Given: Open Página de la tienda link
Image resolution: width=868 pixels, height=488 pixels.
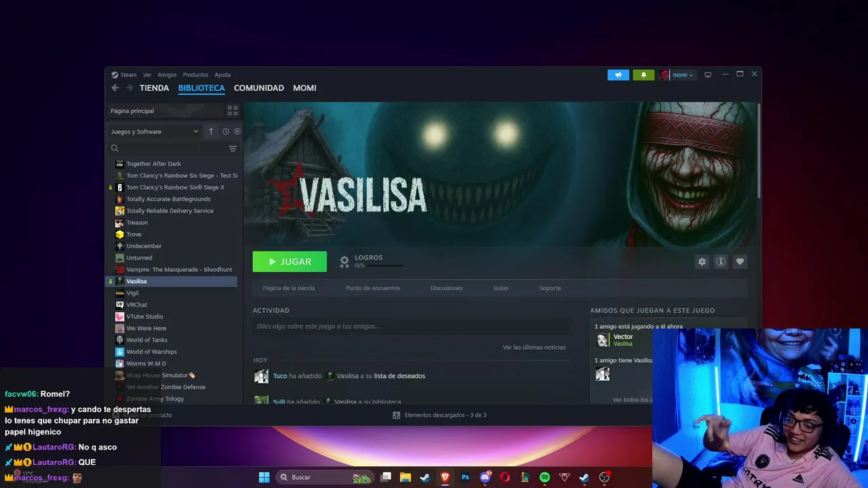Looking at the screenshot, I should pyautogui.click(x=289, y=288).
